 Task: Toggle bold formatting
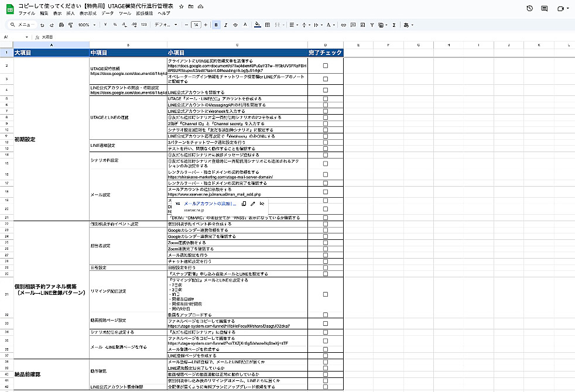(x=216, y=25)
